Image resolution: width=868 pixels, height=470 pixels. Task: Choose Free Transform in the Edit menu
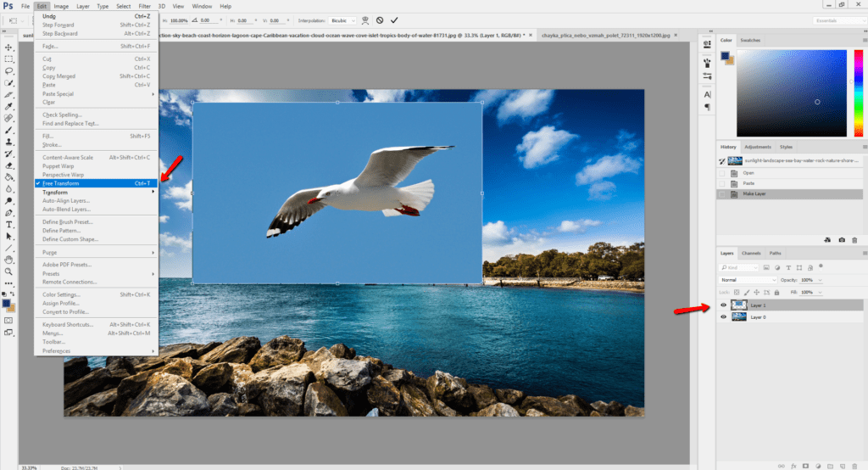(x=59, y=183)
